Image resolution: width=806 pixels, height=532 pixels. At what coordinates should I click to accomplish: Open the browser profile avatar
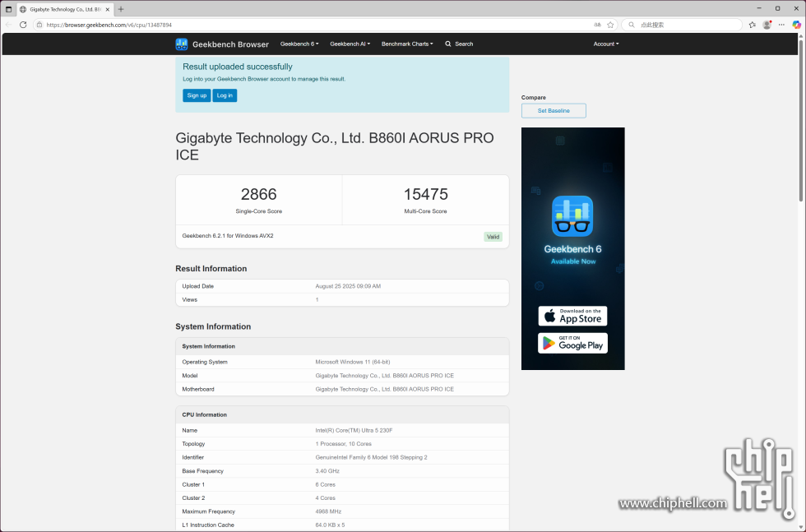click(x=767, y=25)
